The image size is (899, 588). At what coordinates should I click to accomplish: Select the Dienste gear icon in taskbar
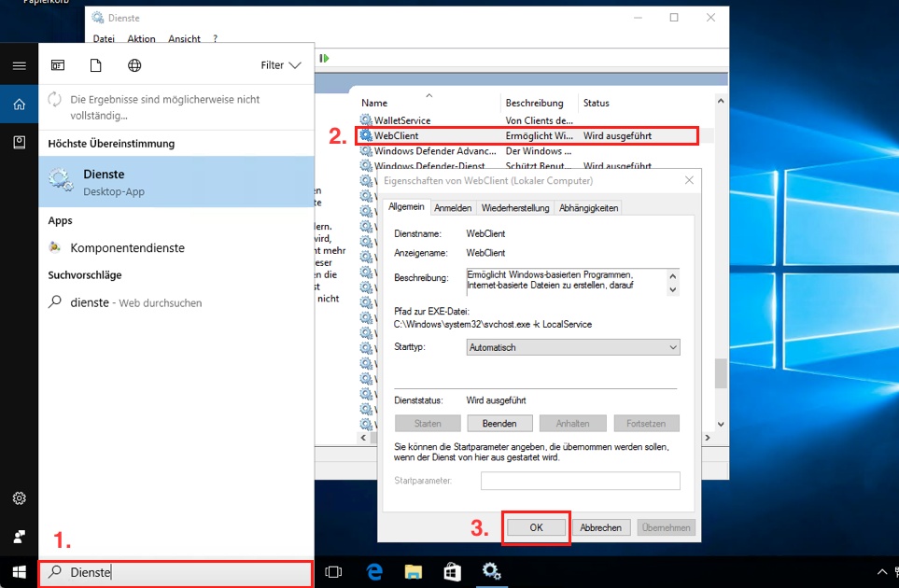point(491,571)
